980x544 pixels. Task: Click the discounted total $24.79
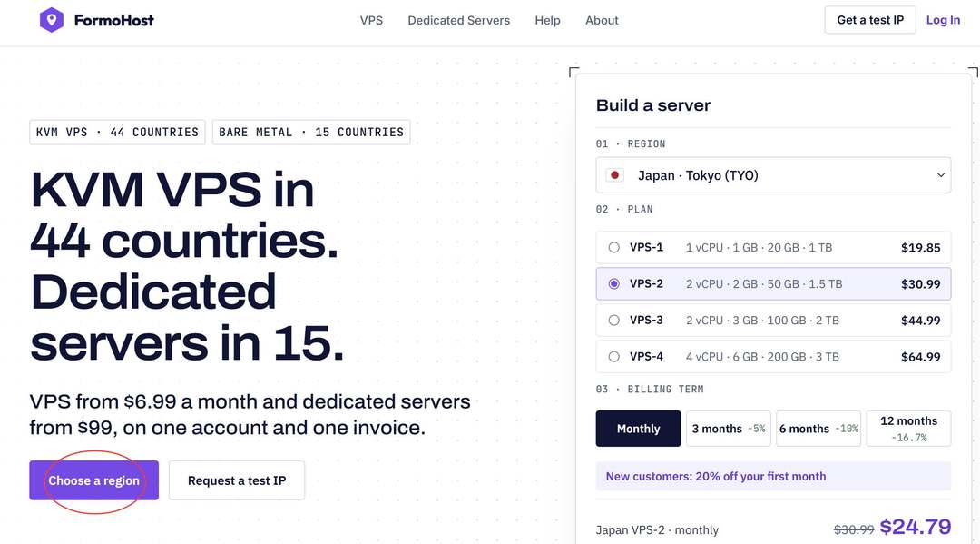point(915,527)
